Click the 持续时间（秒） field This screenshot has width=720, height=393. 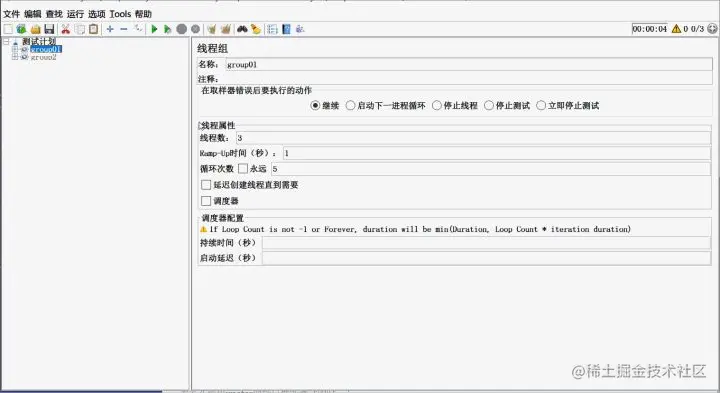(487, 243)
